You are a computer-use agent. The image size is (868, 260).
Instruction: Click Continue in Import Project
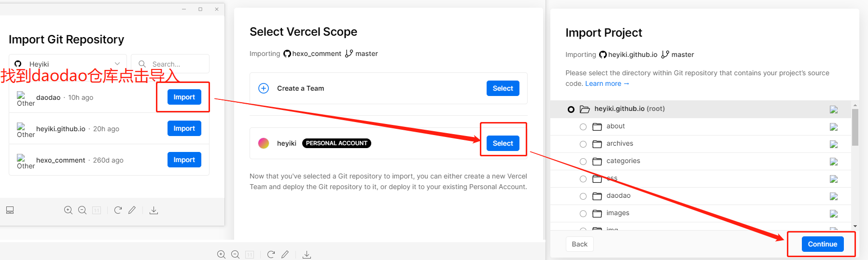pos(823,244)
